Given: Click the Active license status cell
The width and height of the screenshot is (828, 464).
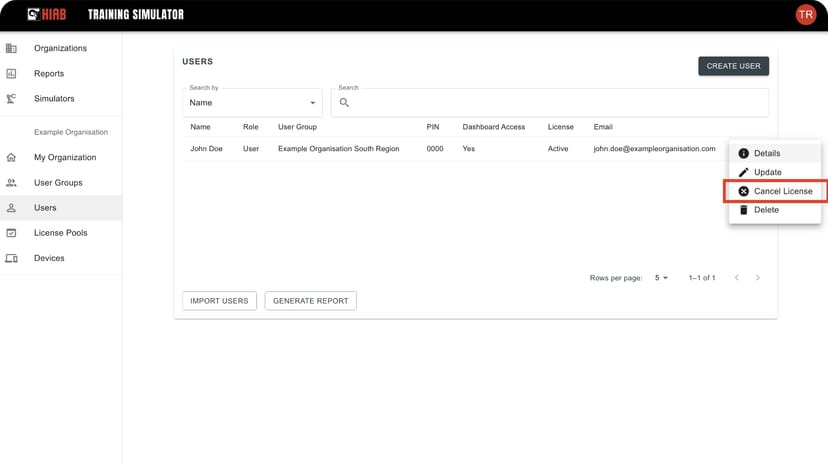Looking at the screenshot, I should click(x=558, y=149).
